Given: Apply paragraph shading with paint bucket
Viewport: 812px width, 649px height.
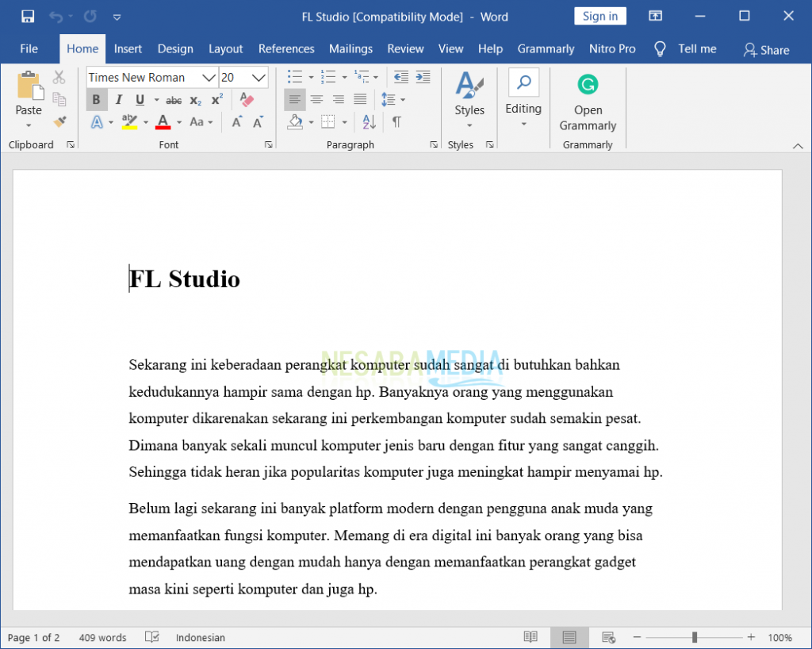Looking at the screenshot, I should tap(295, 122).
